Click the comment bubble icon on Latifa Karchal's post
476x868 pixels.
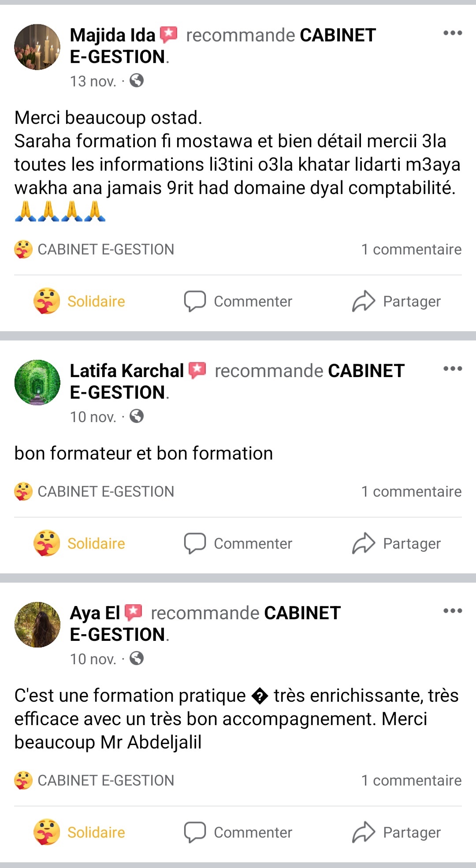pos(195,543)
